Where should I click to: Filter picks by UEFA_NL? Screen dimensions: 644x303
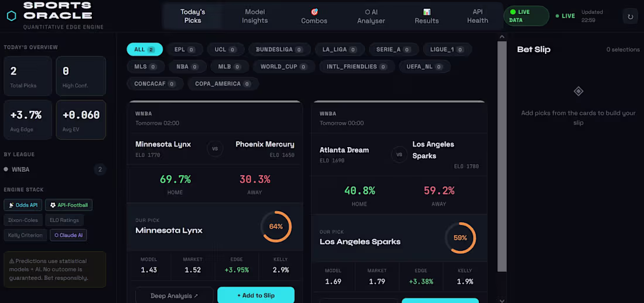coord(424,67)
